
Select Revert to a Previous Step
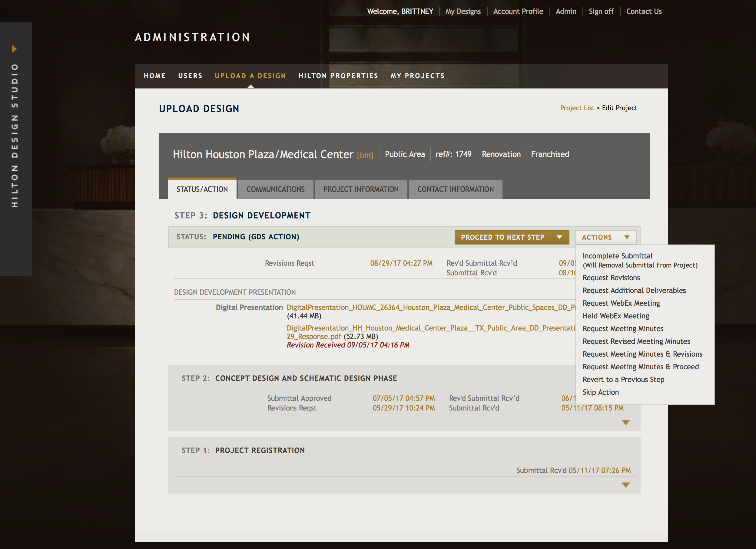pyautogui.click(x=624, y=379)
